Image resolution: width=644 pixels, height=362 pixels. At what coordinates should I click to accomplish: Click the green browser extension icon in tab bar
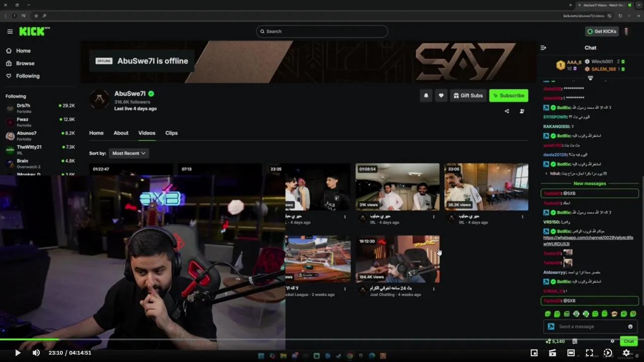point(630,5)
